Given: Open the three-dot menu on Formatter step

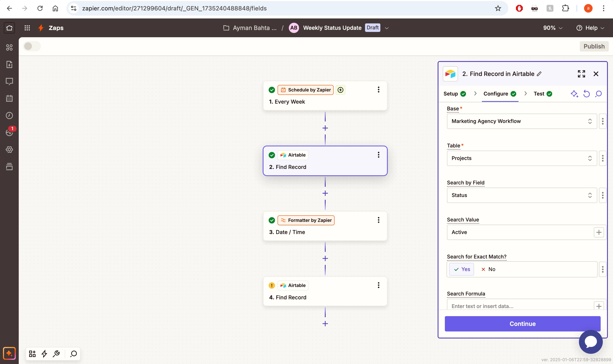Looking at the screenshot, I should [378, 220].
